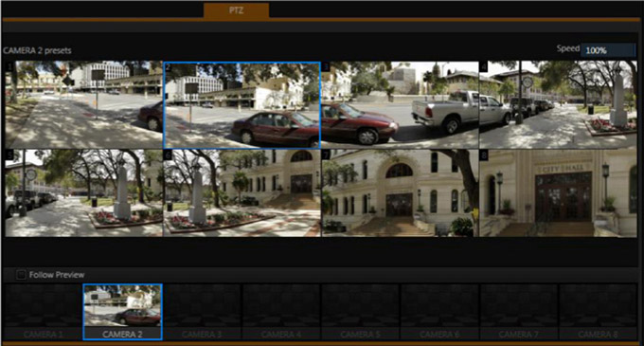Switch to CAMERA 1 source
Image resolution: width=644 pixels, height=346 pixels.
[44, 312]
